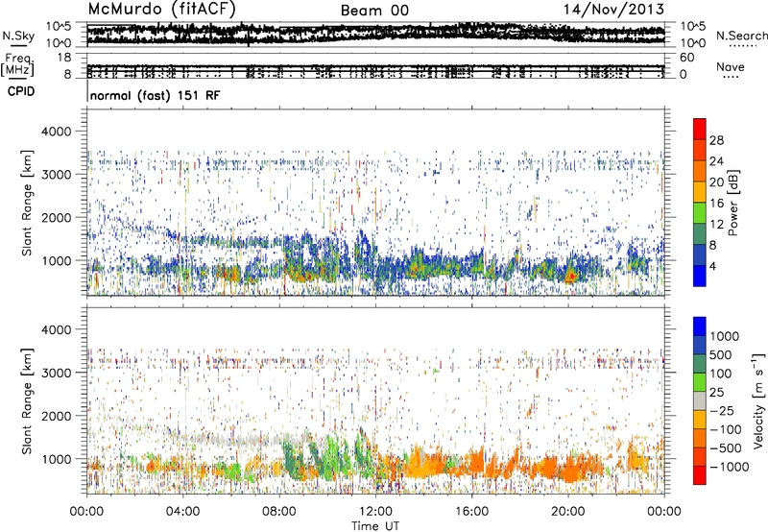Click the 'Beam 00' heading

coord(374,11)
